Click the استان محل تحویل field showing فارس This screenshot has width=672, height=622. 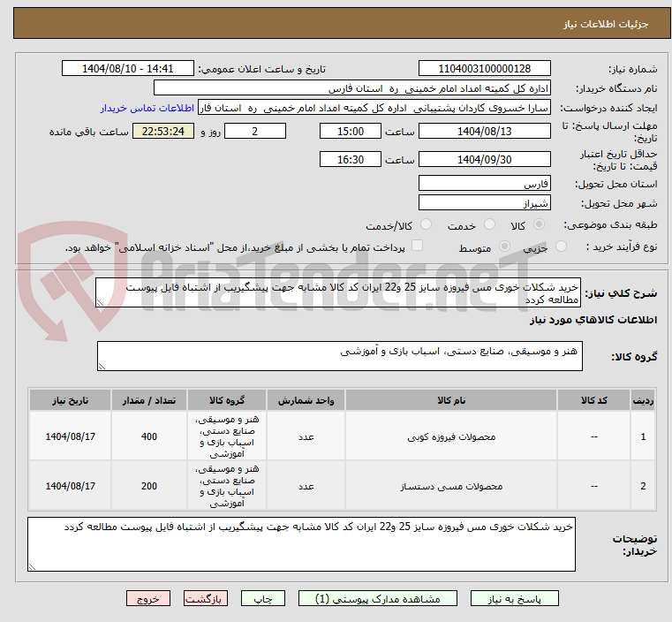point(484,184)
